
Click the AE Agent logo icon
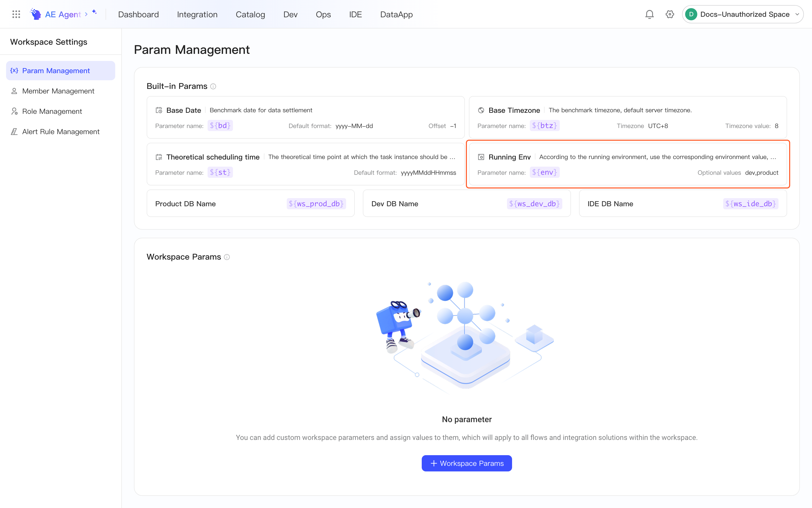click(36, 14)
